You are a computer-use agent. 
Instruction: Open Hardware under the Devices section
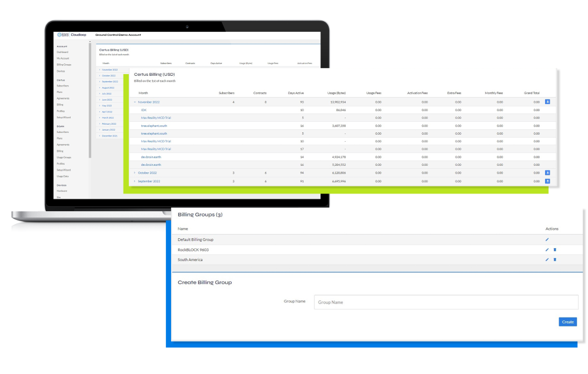(x=62, y=191)
